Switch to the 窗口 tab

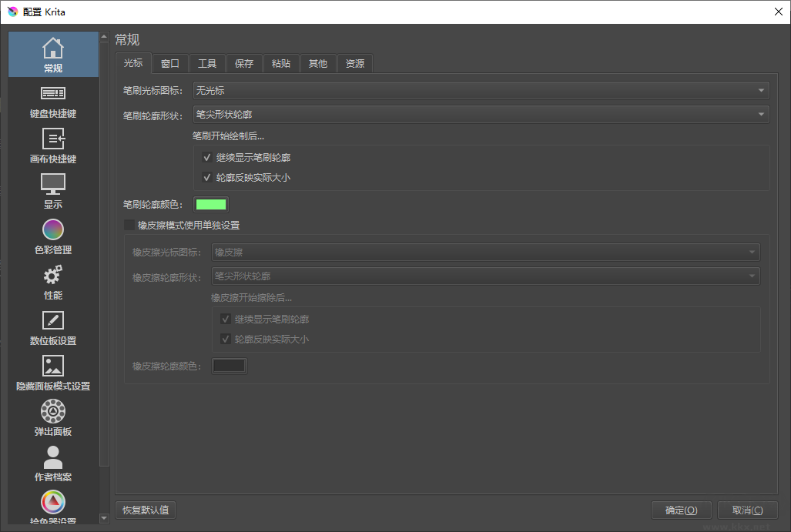(x=170, y=64)
